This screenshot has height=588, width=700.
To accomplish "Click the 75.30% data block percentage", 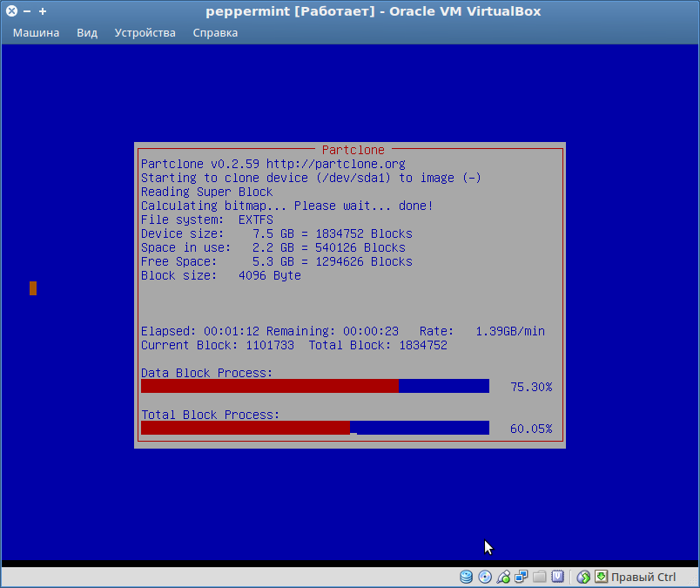I will tap(531, 387).
